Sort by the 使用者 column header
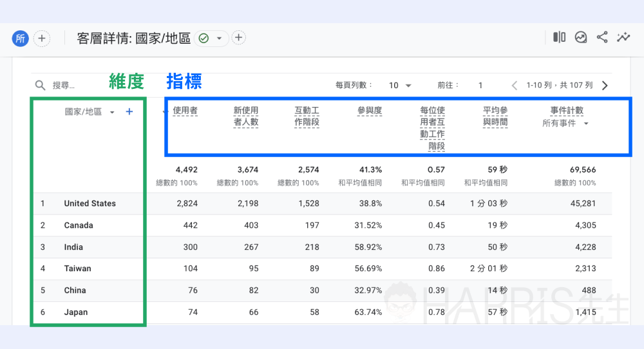 185,111
